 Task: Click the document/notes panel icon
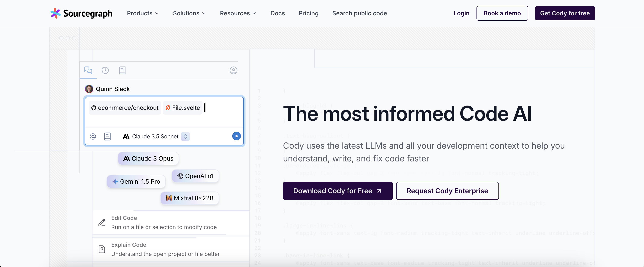pos(122,70)
